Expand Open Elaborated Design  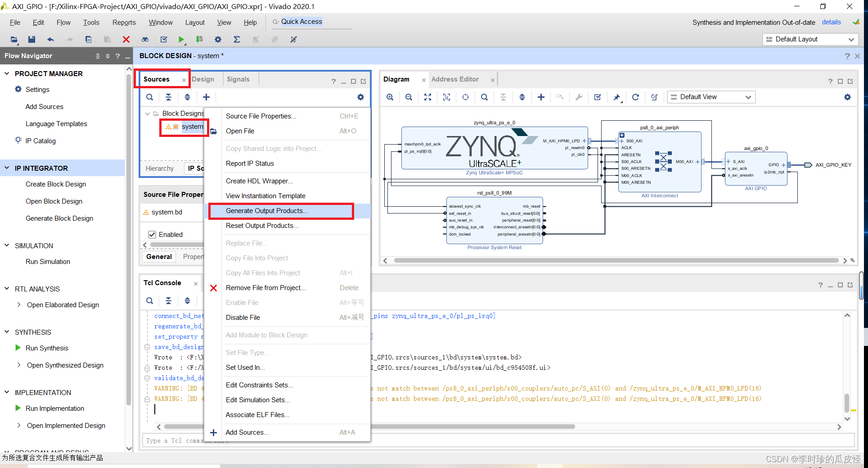(x=18, y=305)
